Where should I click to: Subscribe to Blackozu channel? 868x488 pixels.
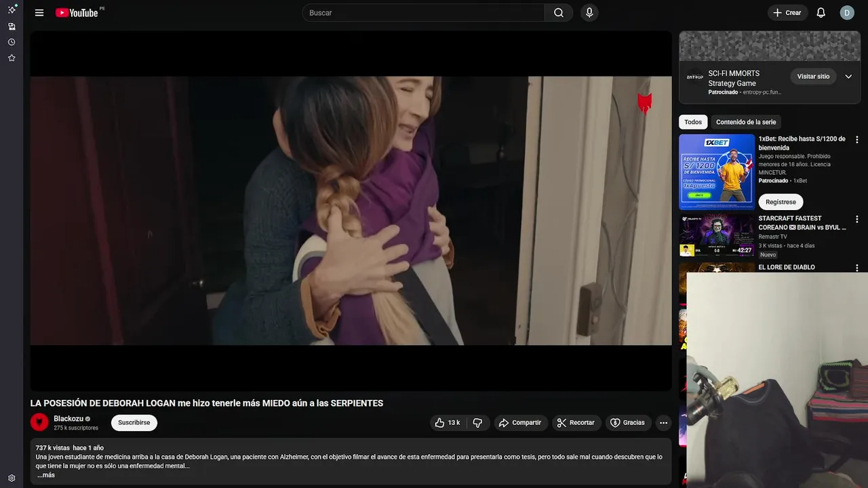point(134,423)
